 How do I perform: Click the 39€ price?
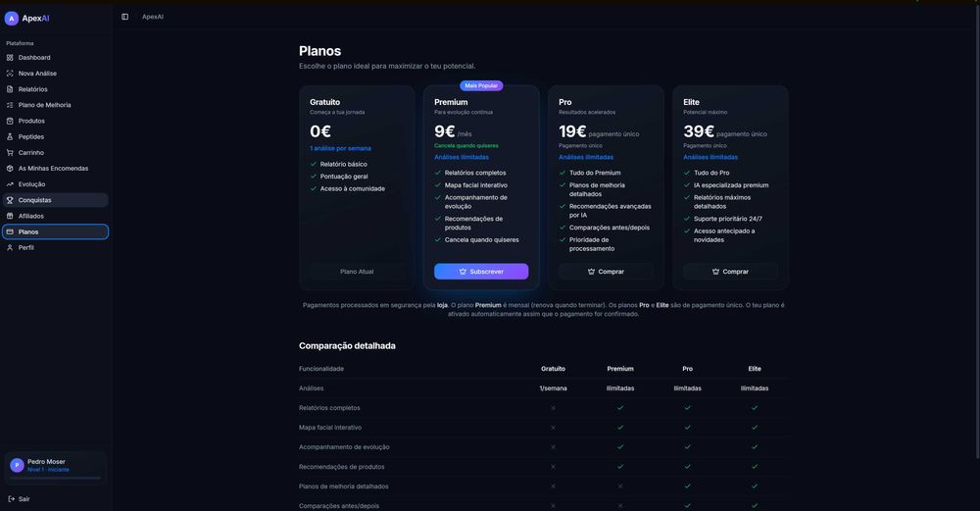click(x=699, y=131)
